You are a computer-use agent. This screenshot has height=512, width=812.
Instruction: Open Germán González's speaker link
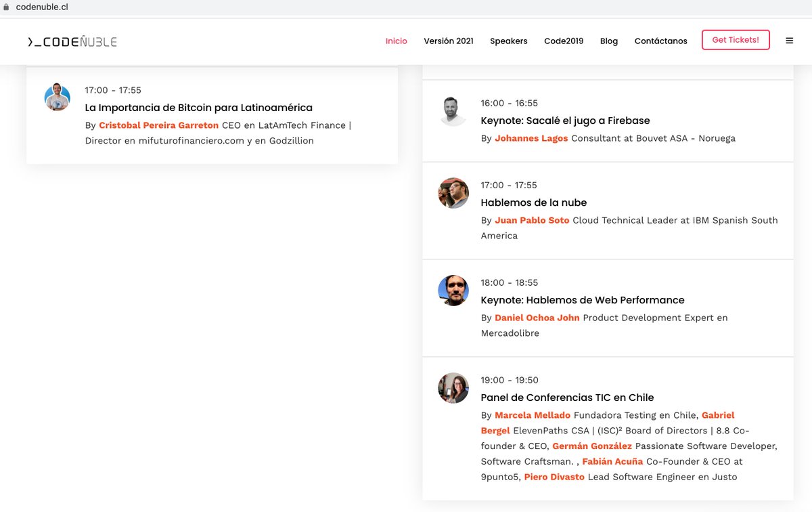(591, 446)
